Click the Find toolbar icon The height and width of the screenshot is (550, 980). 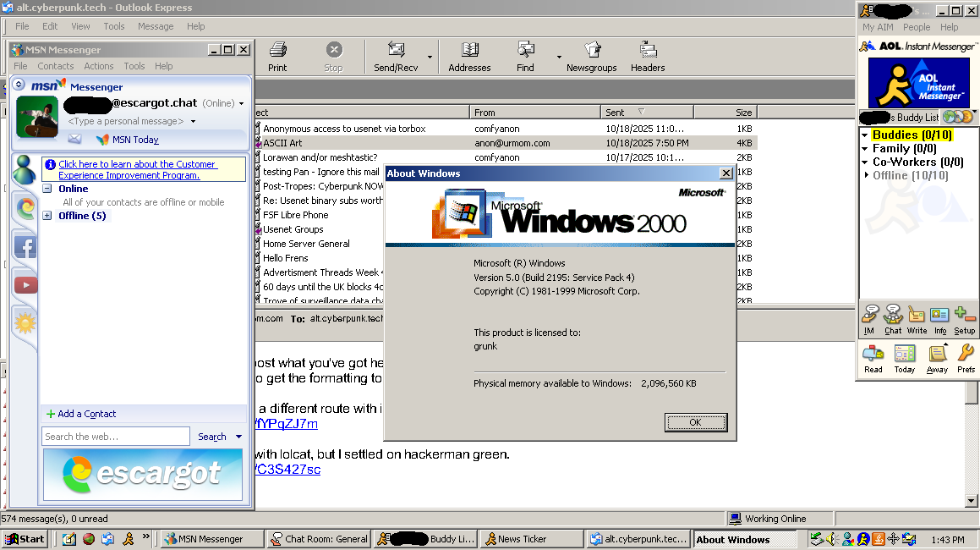pos(526,50)
